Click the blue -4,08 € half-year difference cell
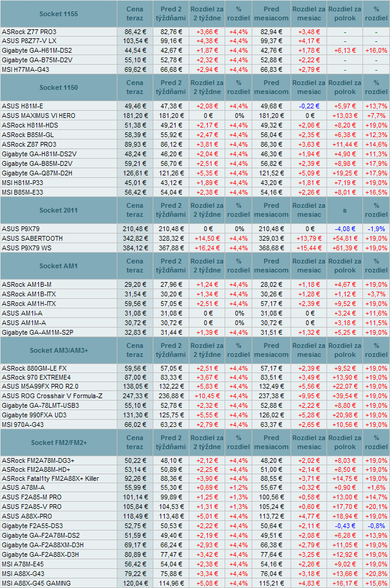 tap(344, 229)
